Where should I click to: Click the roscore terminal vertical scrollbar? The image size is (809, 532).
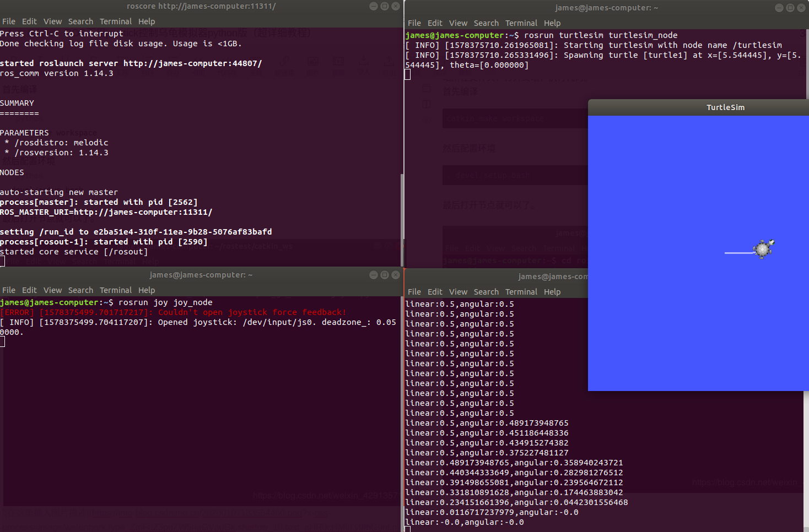click(402, 220)
